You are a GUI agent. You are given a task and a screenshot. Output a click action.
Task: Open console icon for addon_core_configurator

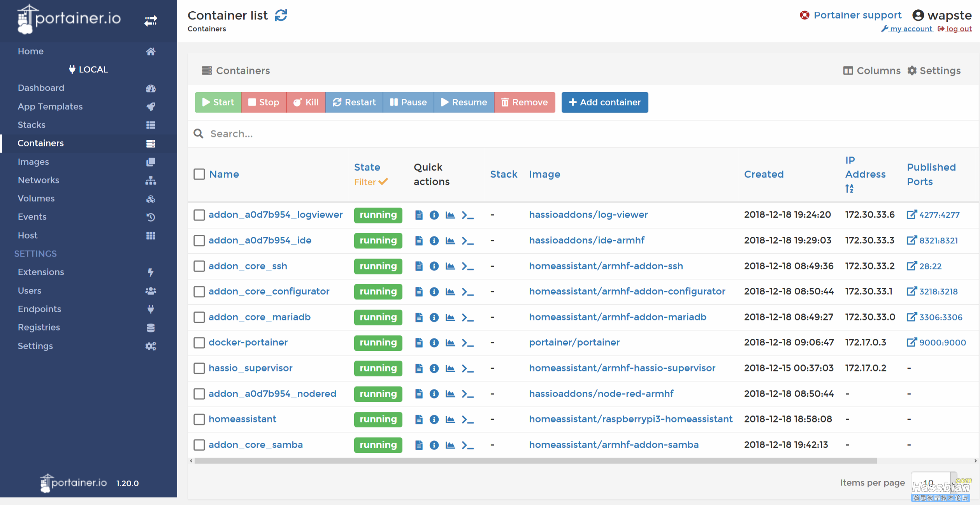467,292
